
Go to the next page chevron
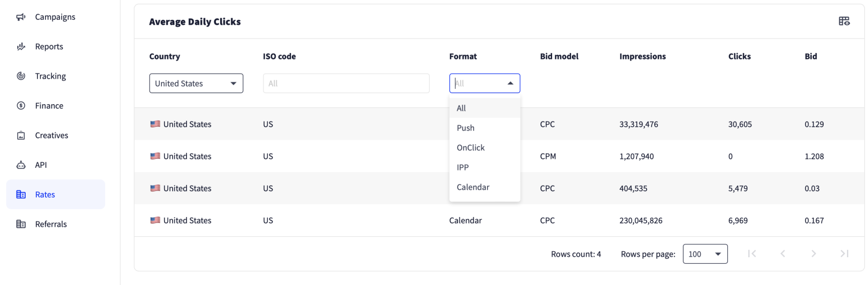813,253
